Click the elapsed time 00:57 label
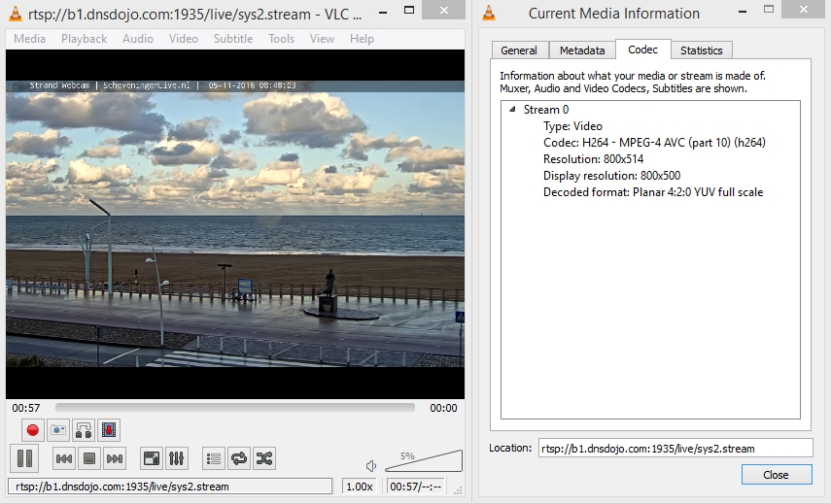 tap(26, 408)
